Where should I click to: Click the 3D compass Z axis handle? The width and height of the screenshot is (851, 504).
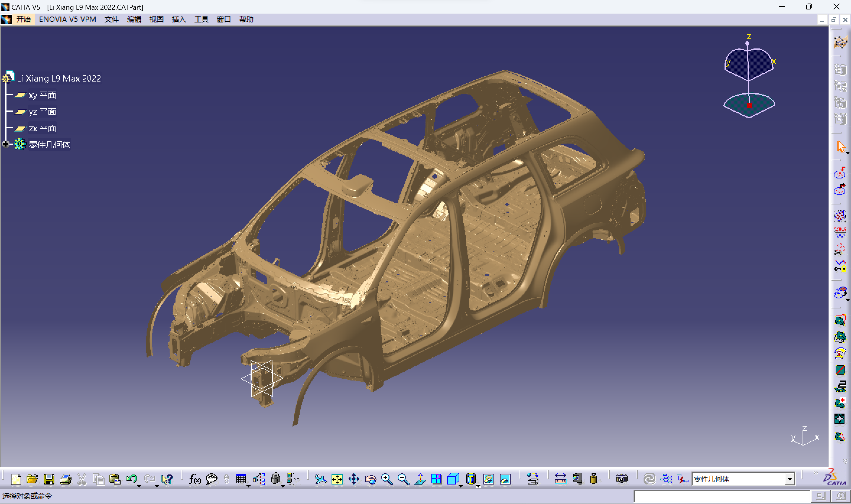click(x=747, y=43)
